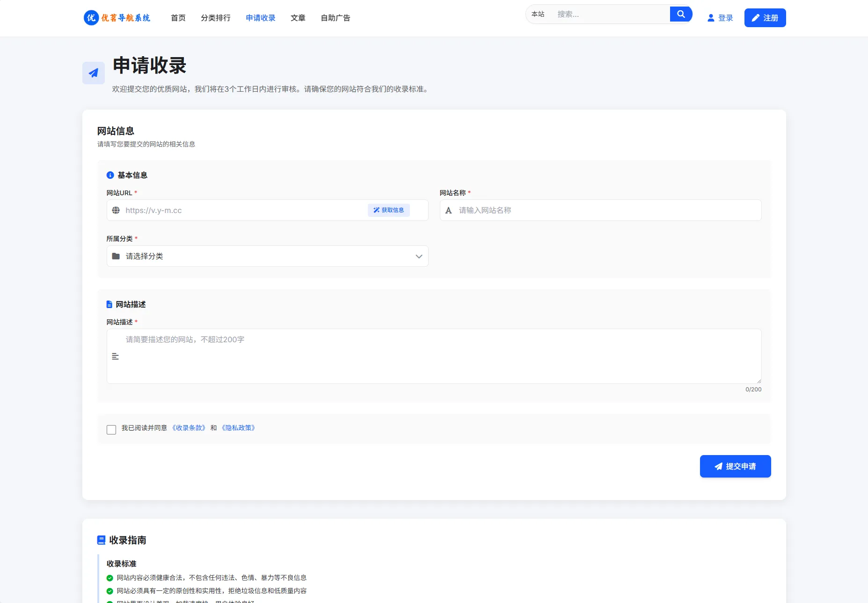Click the folder icon in the category selector

point(116,256)
